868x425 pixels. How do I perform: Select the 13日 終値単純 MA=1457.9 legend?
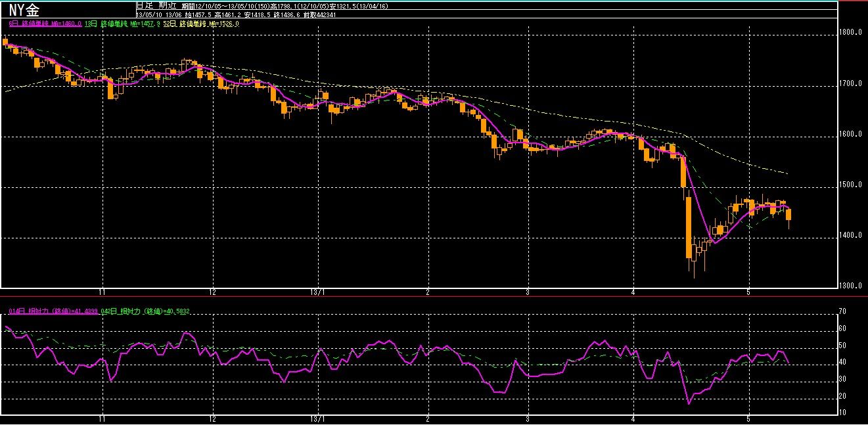(123, 24)
